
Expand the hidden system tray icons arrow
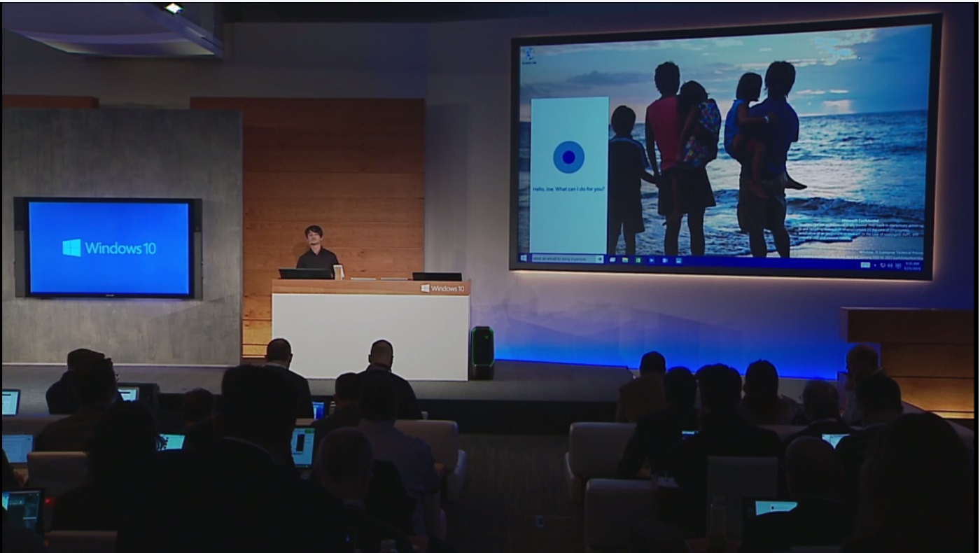pyautogui.click(x=875, y=265)
